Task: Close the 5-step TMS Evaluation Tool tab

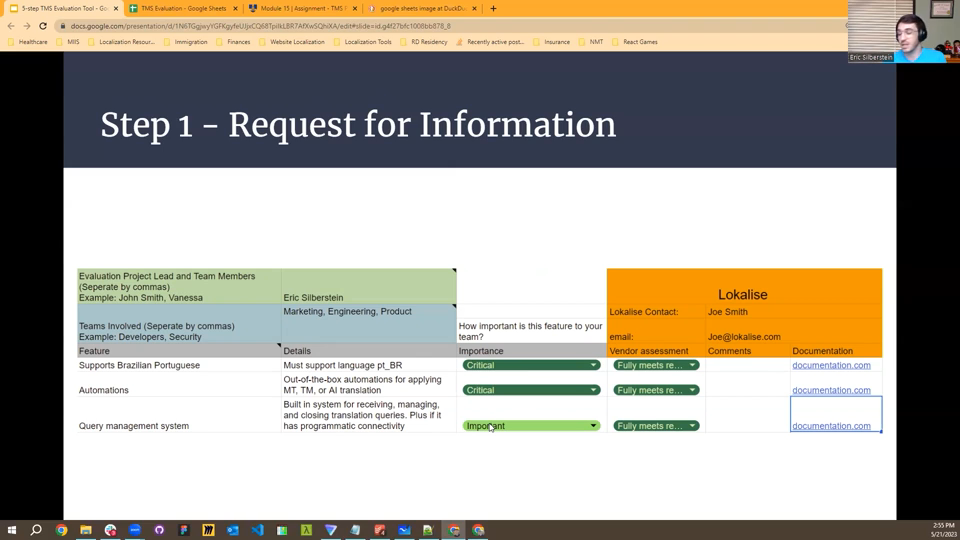Action: [x=116, y=9]
